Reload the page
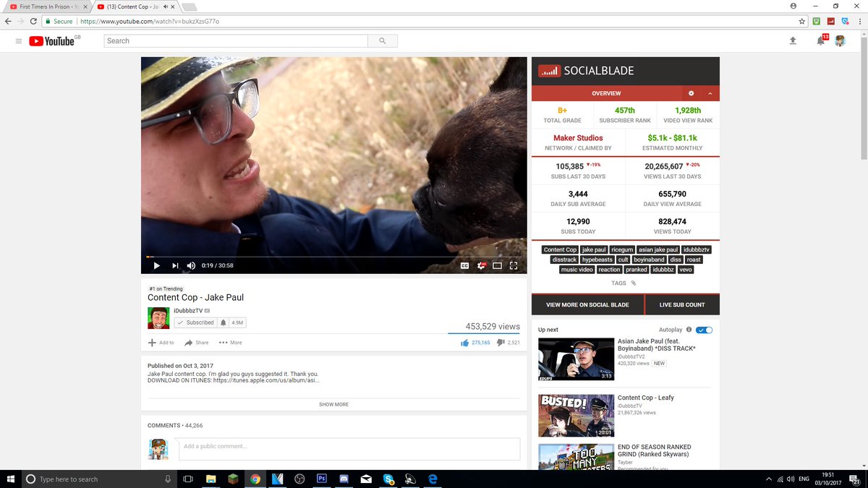 coord(34,22)
